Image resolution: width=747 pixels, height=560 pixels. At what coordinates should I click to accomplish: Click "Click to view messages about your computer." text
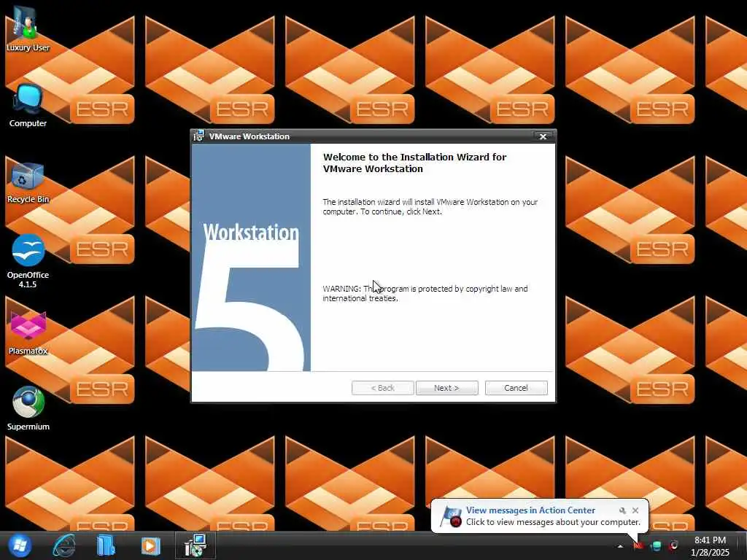(x=553, y=522)
